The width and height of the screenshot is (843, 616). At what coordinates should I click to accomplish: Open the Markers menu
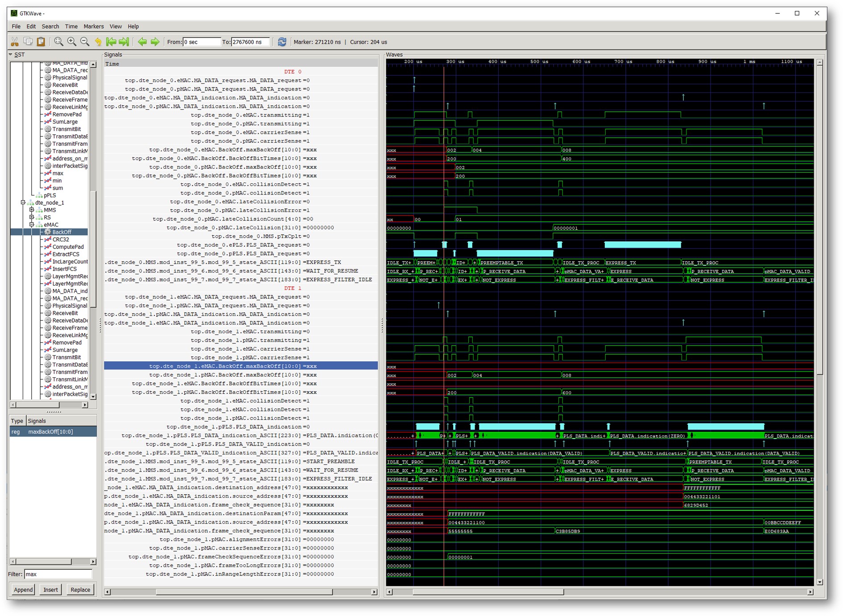[93, 26]
